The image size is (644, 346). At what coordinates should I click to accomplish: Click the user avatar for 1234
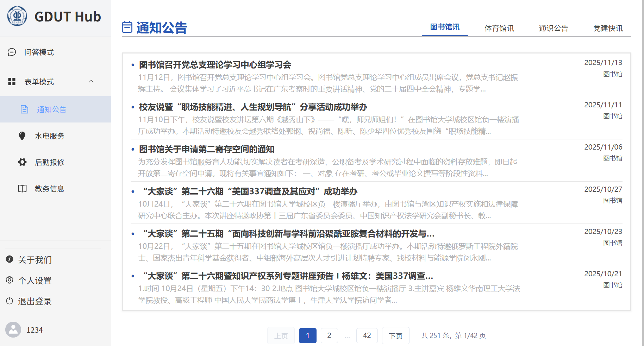click(13, 330)
